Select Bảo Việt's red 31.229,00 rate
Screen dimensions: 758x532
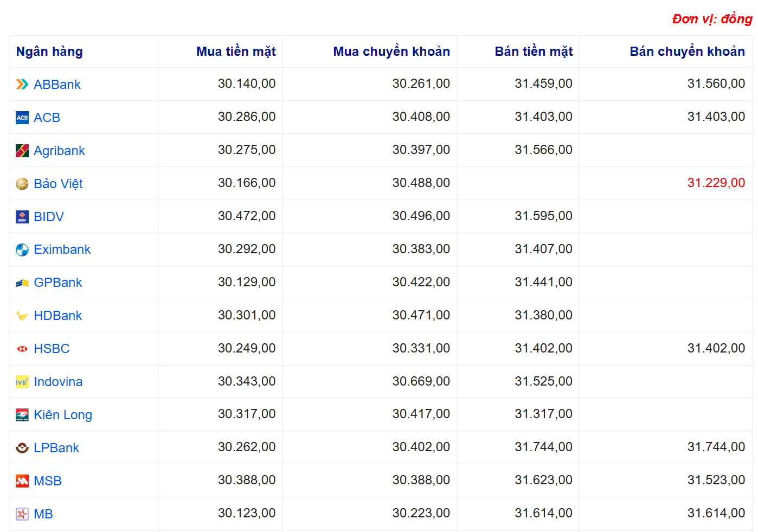716,183
